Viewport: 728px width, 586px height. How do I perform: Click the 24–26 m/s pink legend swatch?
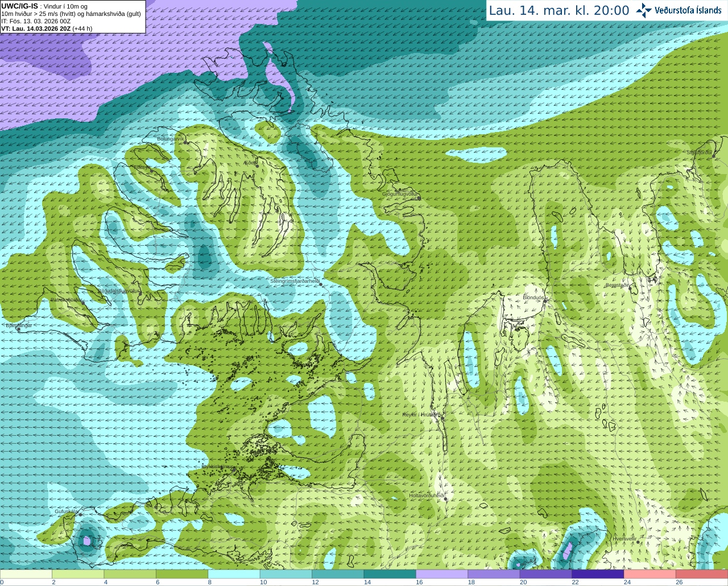coord(650,574)
